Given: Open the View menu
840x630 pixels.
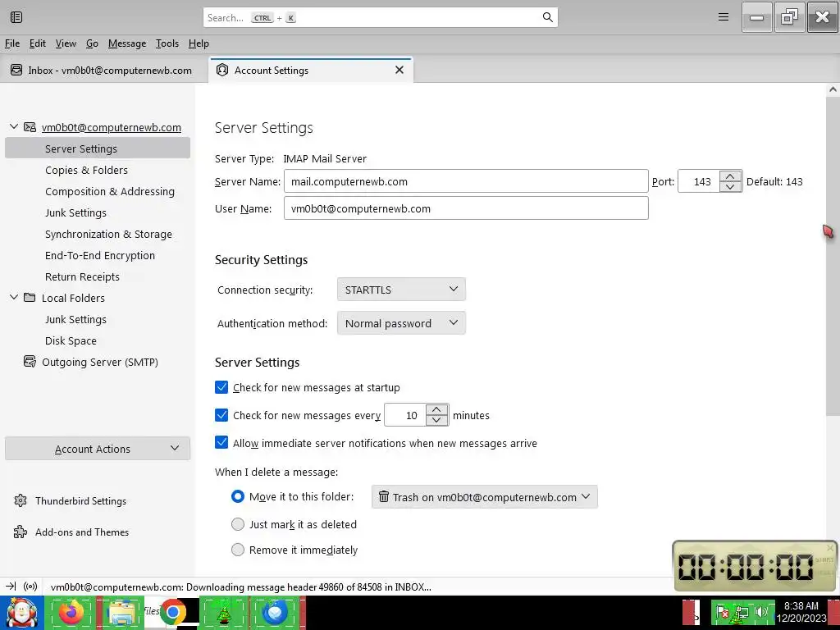Looking at the screenshot, I should pyautogui.click(x=66, y=43).
